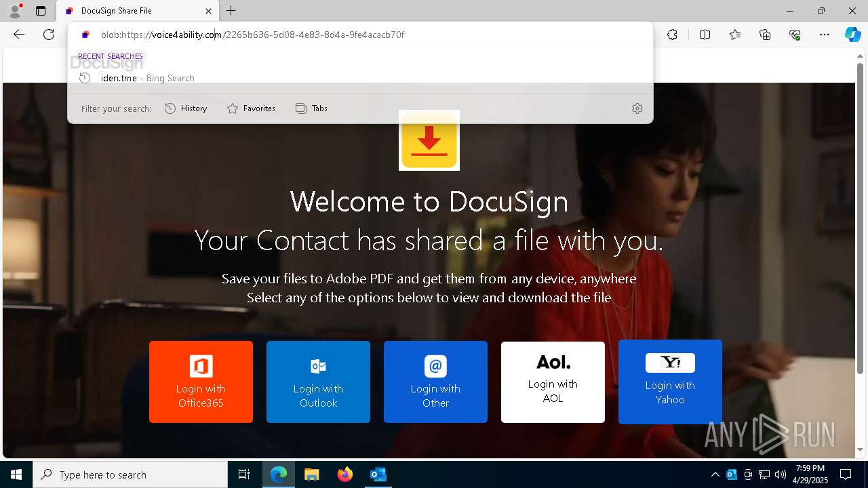Choose Login with Office365
868x488 pixels.
click(x=201, y=382)
